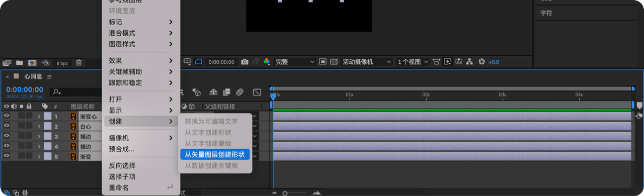Toggle visibility of layer 3 描边

tap(7, 136)
